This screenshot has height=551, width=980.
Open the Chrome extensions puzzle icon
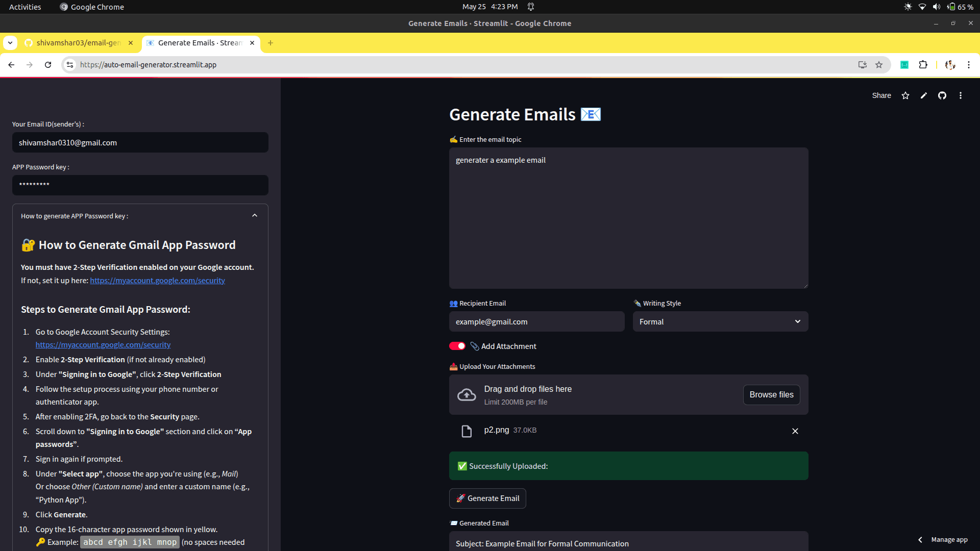923,65
